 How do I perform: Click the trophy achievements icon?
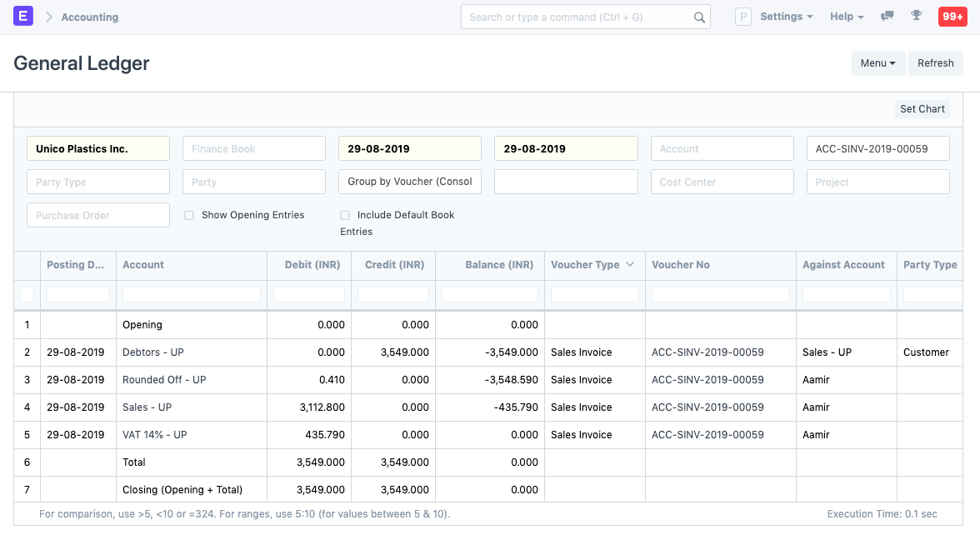917,16
